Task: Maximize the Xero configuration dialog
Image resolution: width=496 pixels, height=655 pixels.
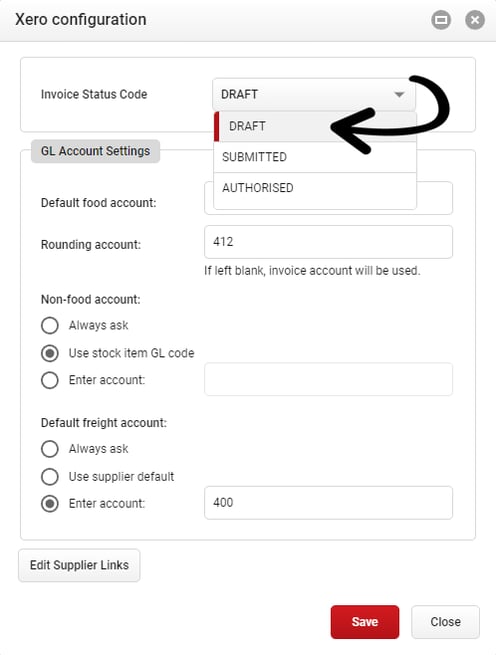Action: (x=441, y=20)
